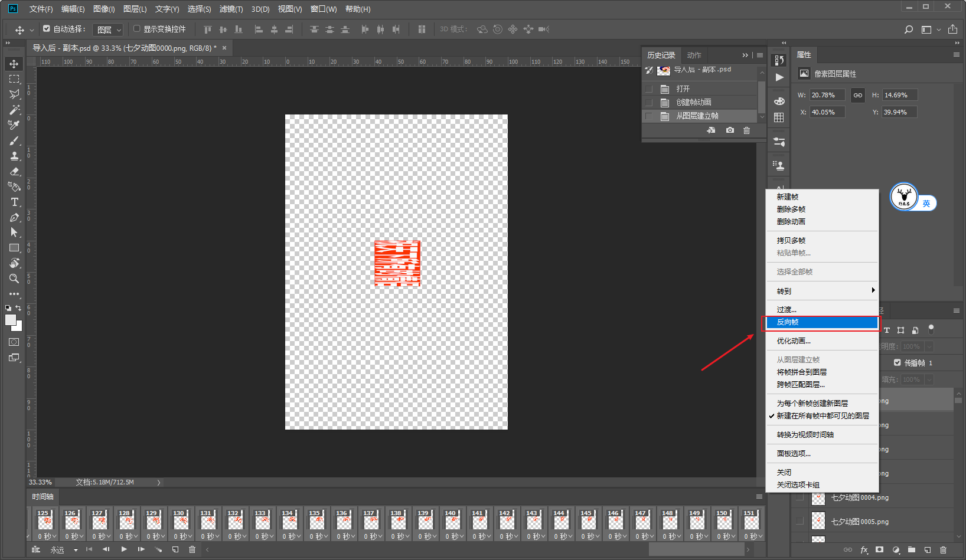Viewport: 966px width, 560px height.
Task: Choose 新建帧 from the timeline menu
Action: click(822, 197)
